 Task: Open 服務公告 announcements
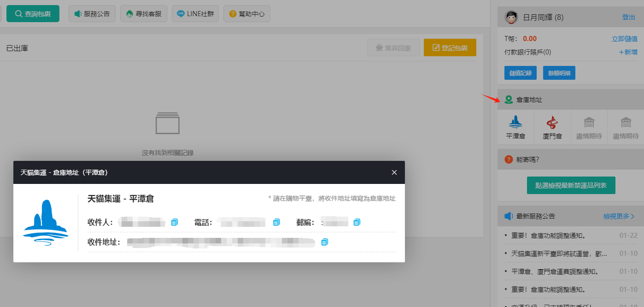tap(92, 14)
